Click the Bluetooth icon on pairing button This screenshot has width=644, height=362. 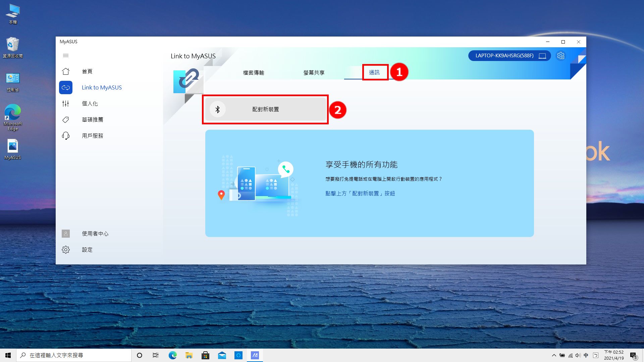[x=218, y=109]
